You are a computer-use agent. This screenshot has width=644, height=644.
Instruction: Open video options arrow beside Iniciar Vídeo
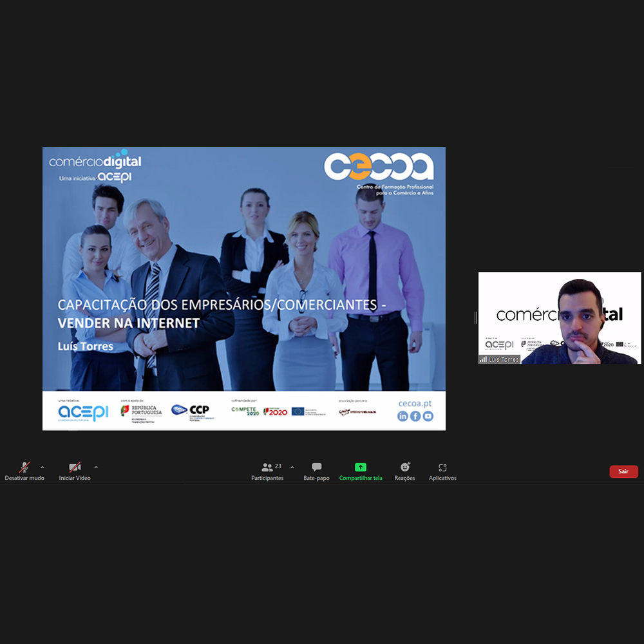(96, 468)
